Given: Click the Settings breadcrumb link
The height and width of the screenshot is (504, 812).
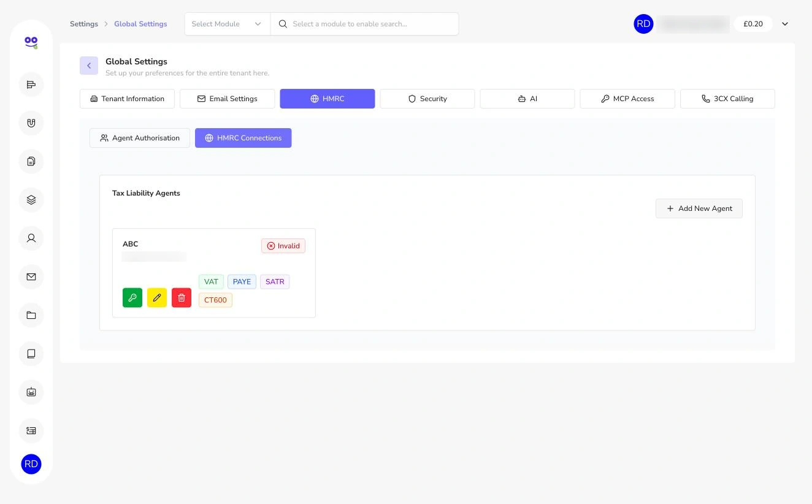Looking at the screenshot, I should 84,24.
